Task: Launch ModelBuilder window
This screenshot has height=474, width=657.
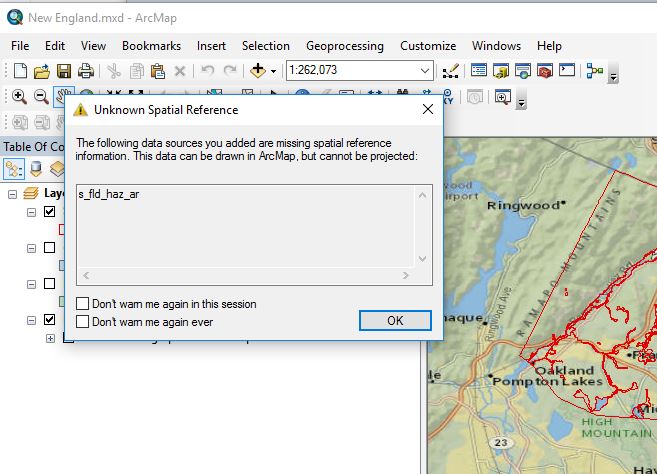Action: pyautogui.click(x=595, y=71)
